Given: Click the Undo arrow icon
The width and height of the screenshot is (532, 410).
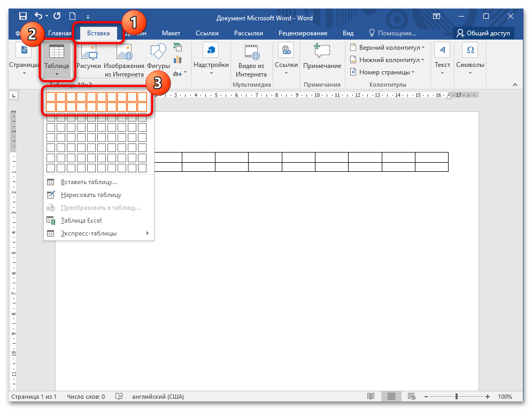Looking at the screenshot, I should click(x=38, y=16).
